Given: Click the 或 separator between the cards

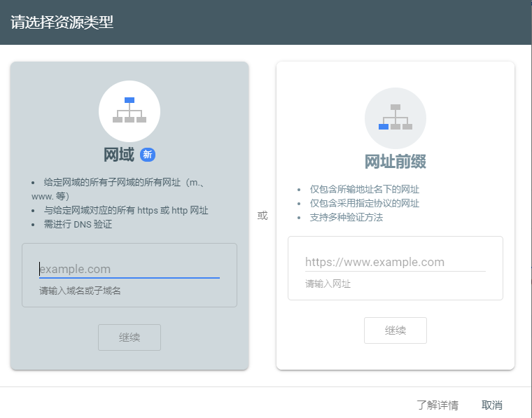Looking at the screenshot, I should [262, 216].
